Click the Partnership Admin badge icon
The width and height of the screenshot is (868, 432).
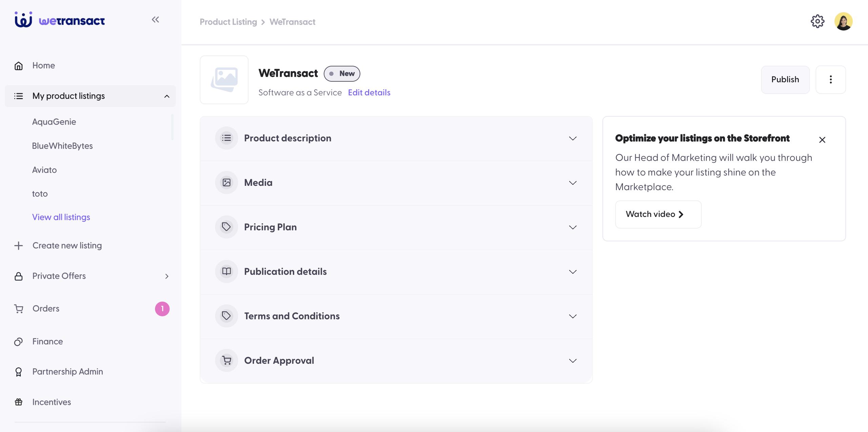point(19,372)
